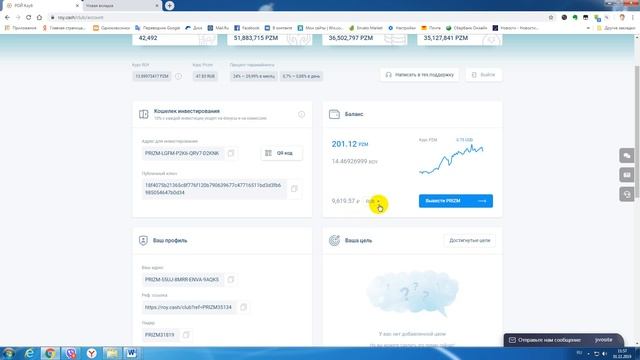Open the Envato Market bookmark
640x360 pixels.
click(x=366, y=28)
